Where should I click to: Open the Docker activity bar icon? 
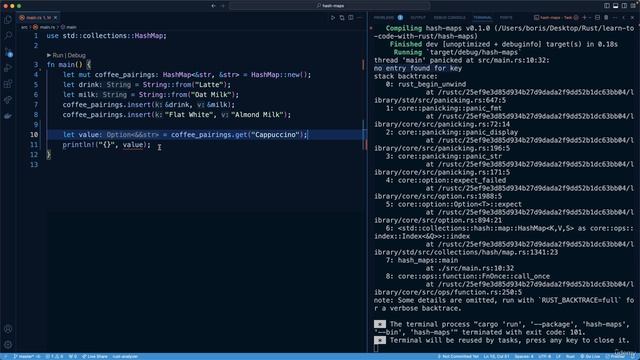tap(8, 116)
